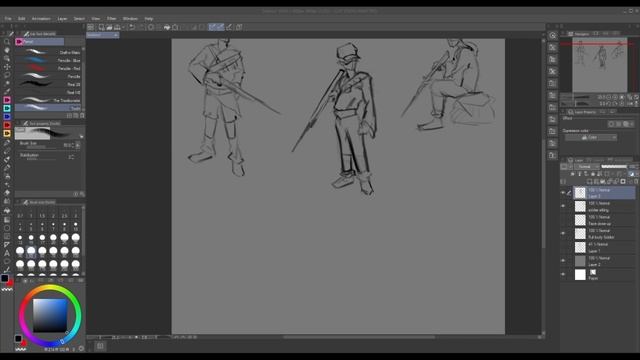Select brush size 2 preset
The image size is (640, 360).
tap(53, 213)
